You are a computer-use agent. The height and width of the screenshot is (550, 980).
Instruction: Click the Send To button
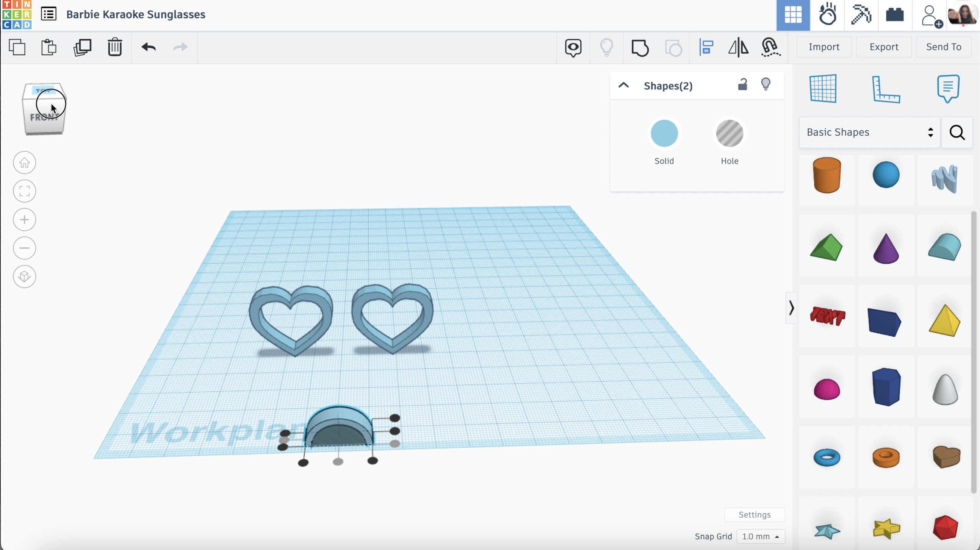(x=943, y=46)
